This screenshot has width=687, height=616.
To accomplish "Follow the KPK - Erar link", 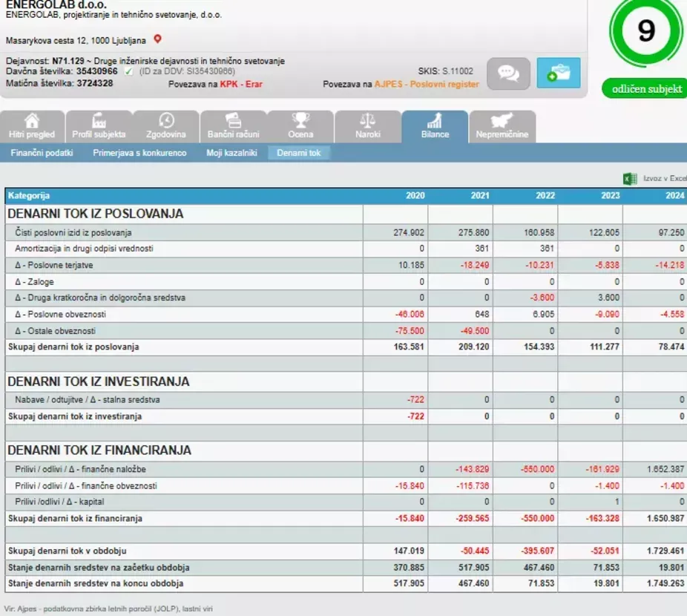I will point(241,84).
